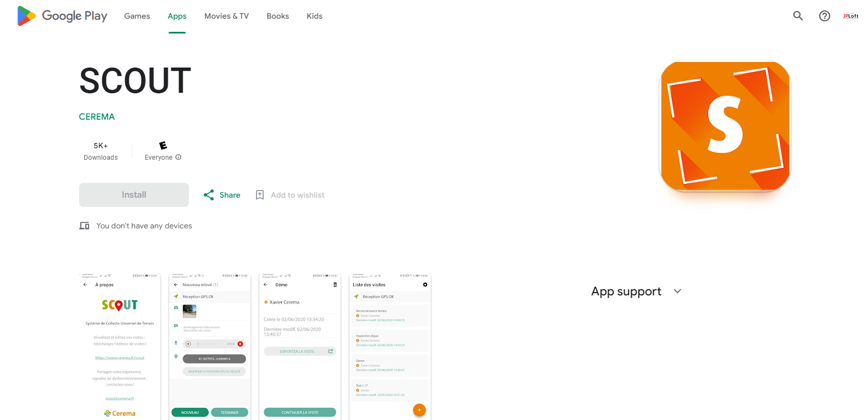Click the Install button
The width and height of the screenshot is (868, 420).
[134, 195]
